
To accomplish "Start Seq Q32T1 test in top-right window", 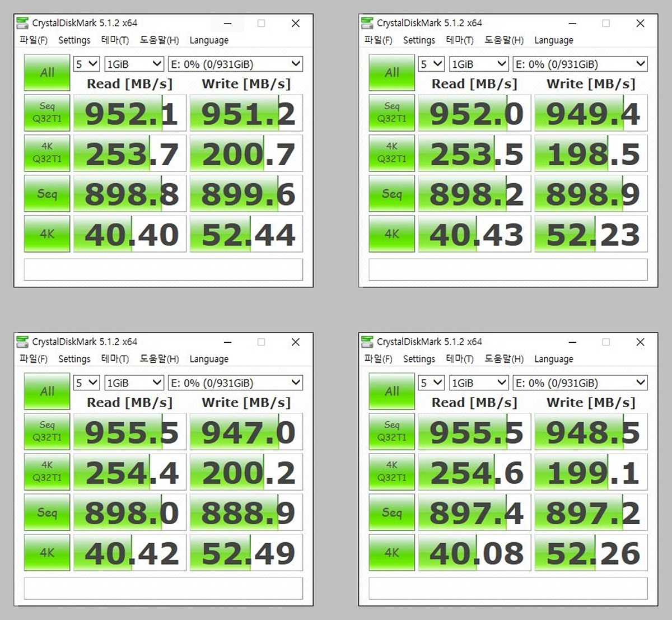I will [x=392, y=113].
